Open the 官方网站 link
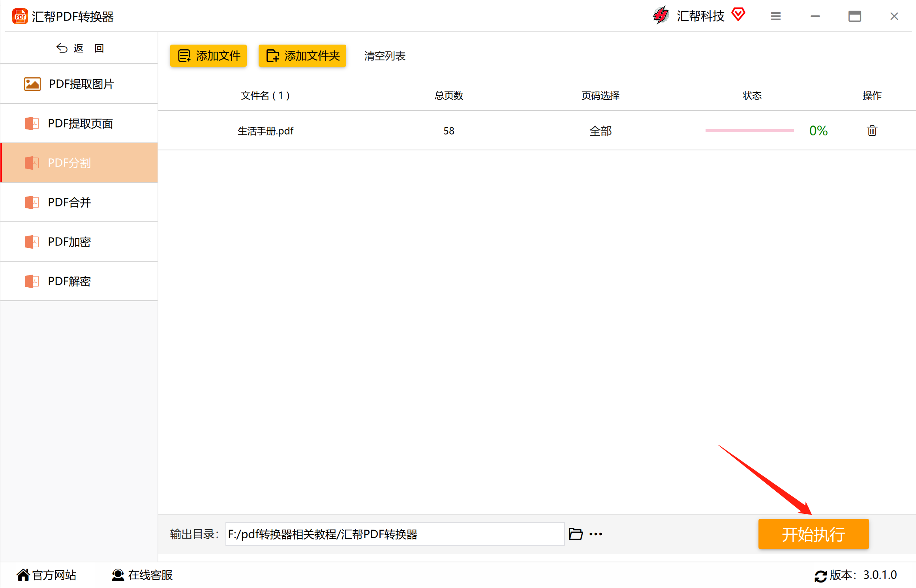The height and width of the screenshot is (588, 916). pyautogui.click(x=54, y=575)
